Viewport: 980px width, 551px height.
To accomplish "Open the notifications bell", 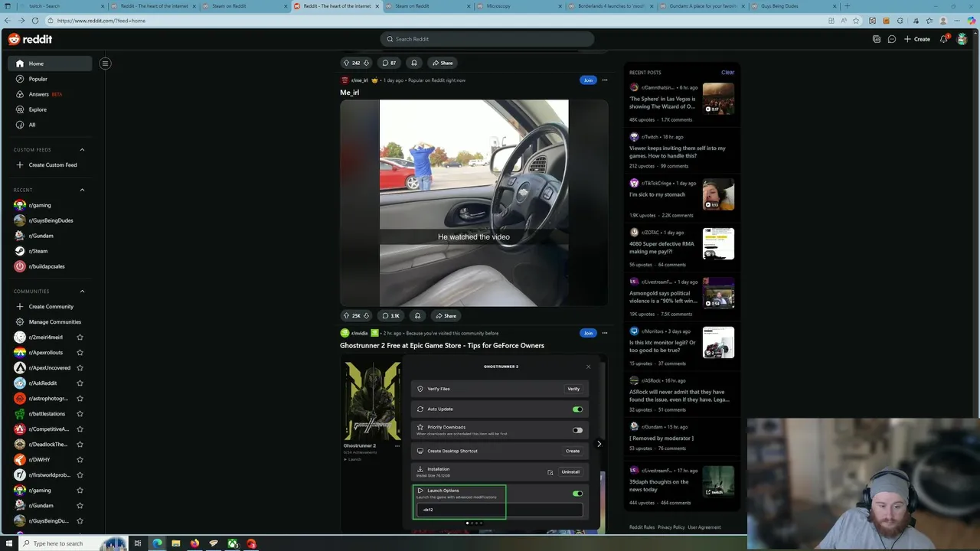I will coord(944,39).
